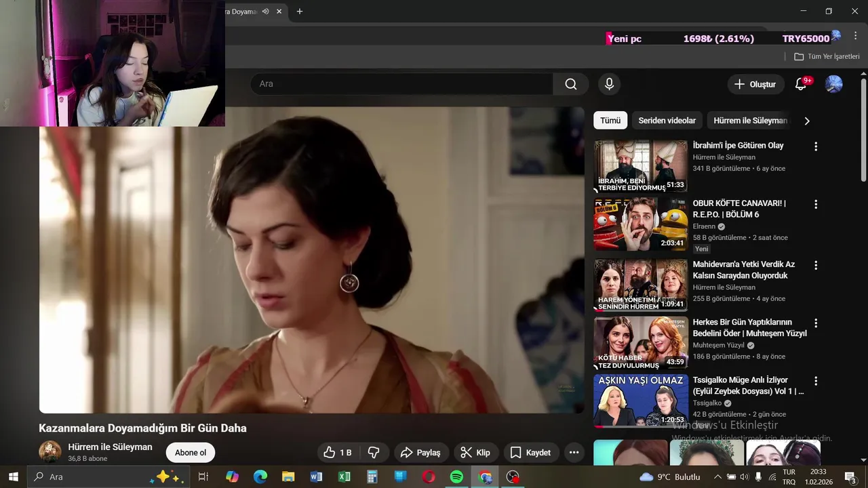
Task: Save the video with Kaydet button
Action: click(x=530, y=453)
